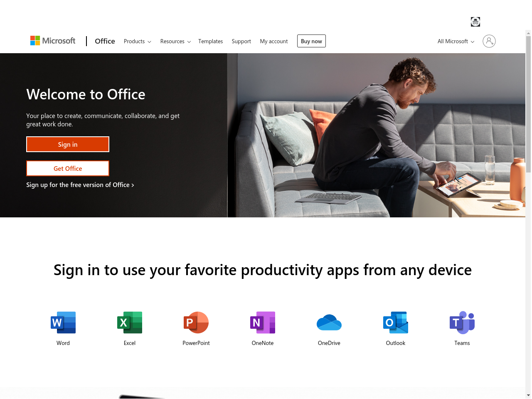
Task: Click the Welcome to Office heading
Action: pos(86,94)
